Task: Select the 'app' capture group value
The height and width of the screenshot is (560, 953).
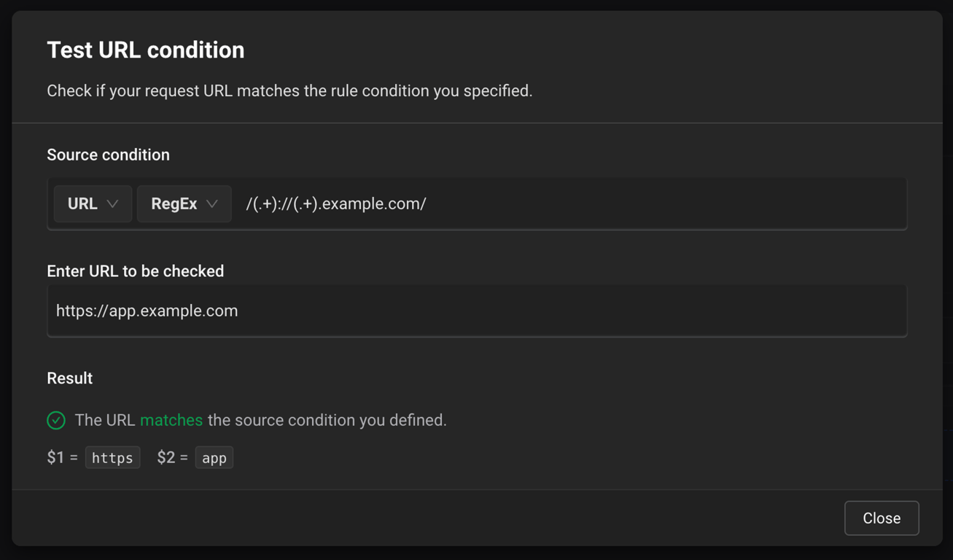Action: (x=214, y=458)
